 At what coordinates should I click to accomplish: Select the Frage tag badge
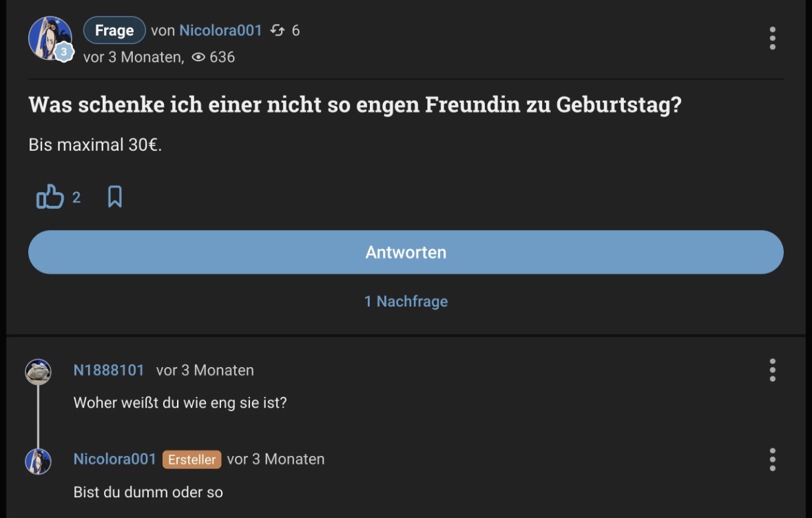click(114, 30)
